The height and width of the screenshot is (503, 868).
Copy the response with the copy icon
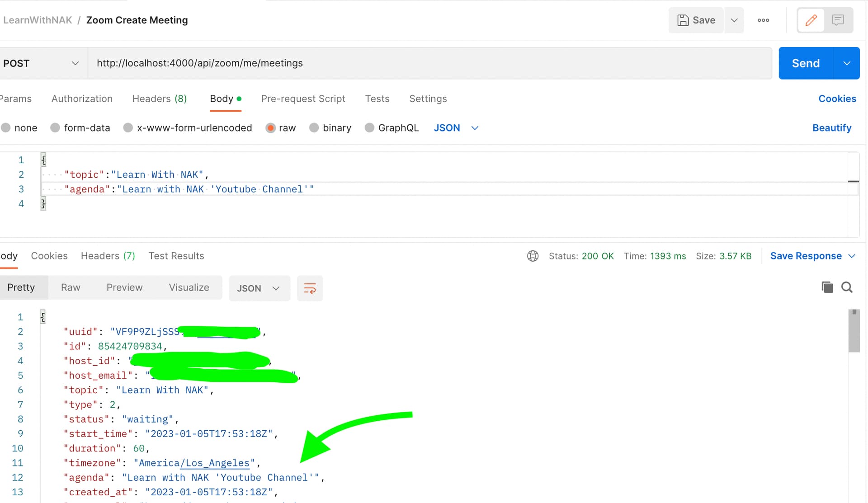[827, 287]
